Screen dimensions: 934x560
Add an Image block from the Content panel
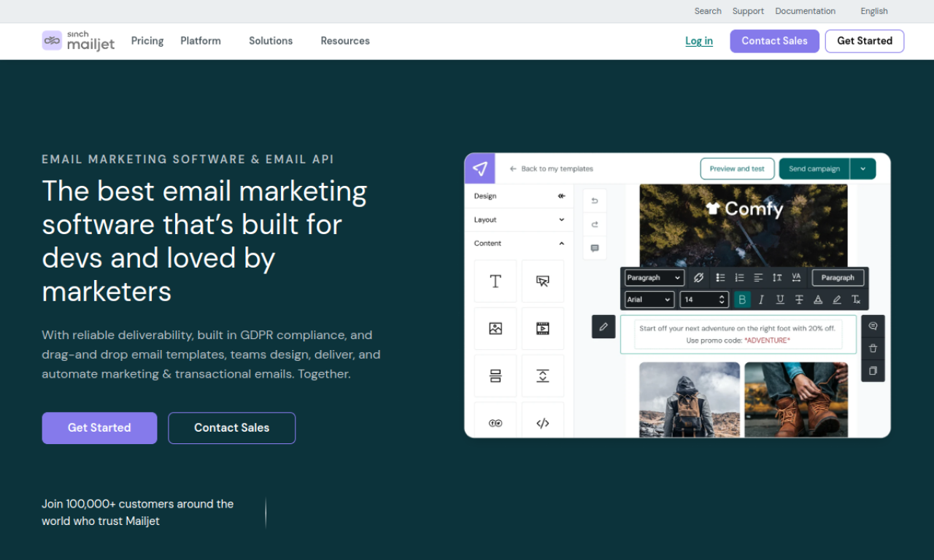pos(495,328)
